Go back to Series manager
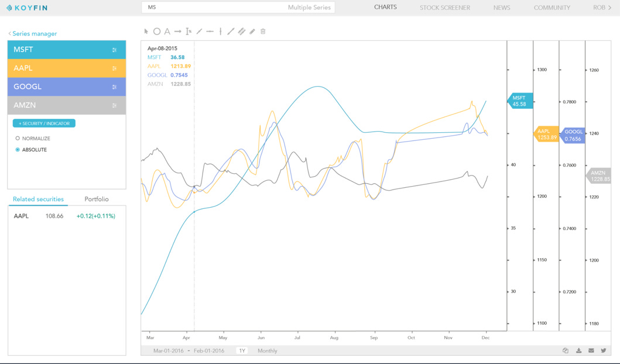The image size is (620, 364). coord(32,33)
